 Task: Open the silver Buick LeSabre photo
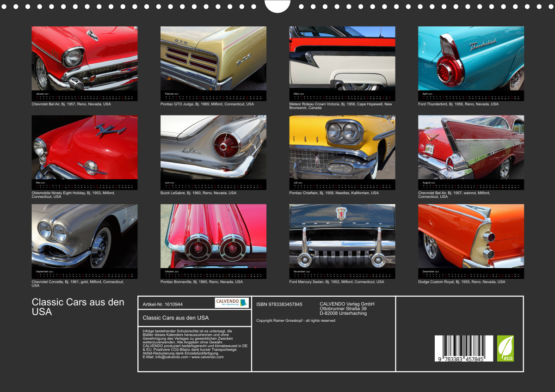coord(213,147)
